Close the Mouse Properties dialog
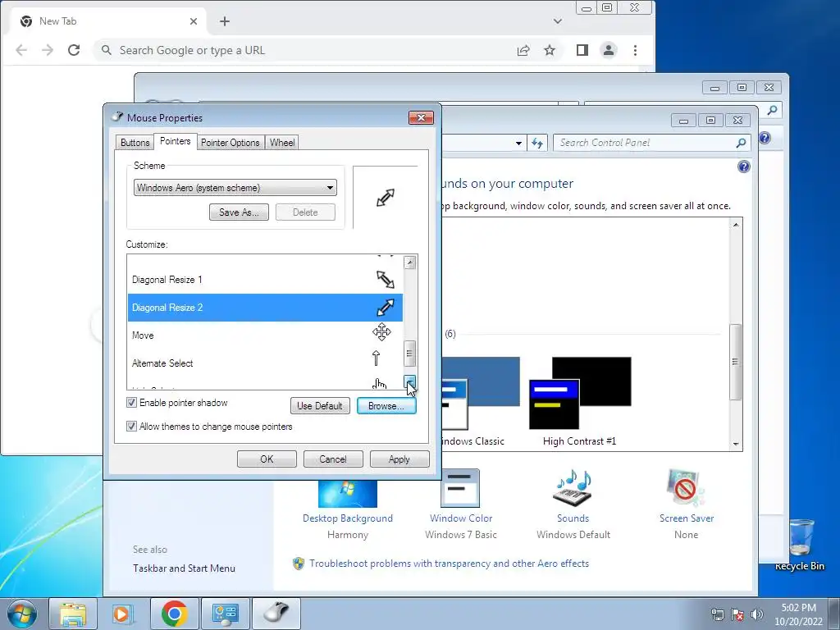840x630 pixels. coord(421,118)
